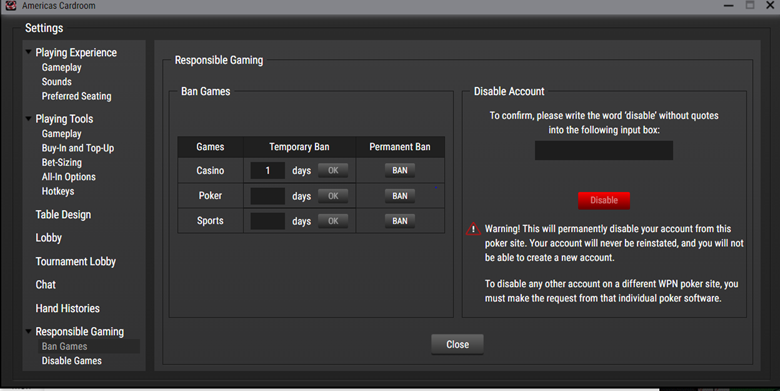The height and width of the screenshot is (391, 780).
Task: Click the Permanent Ban column header
Action: (x=400, y=147)
